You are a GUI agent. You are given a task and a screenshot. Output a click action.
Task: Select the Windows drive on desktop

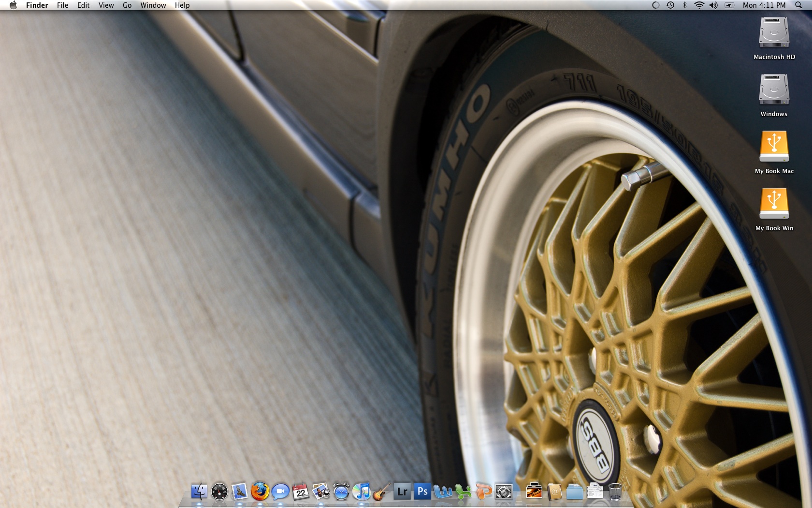(774, 95)
